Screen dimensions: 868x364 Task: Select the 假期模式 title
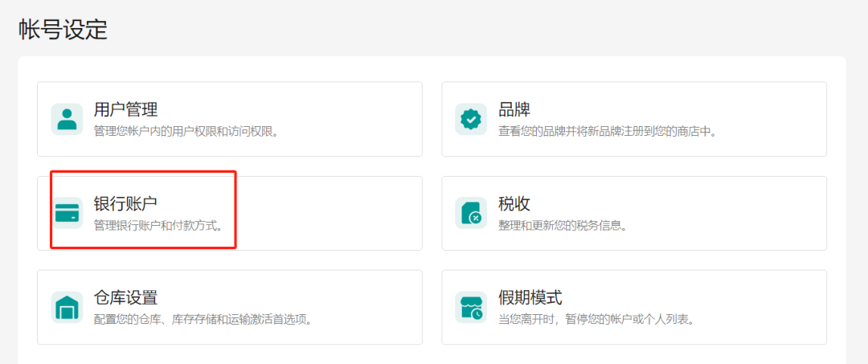[x=530, y=297]
